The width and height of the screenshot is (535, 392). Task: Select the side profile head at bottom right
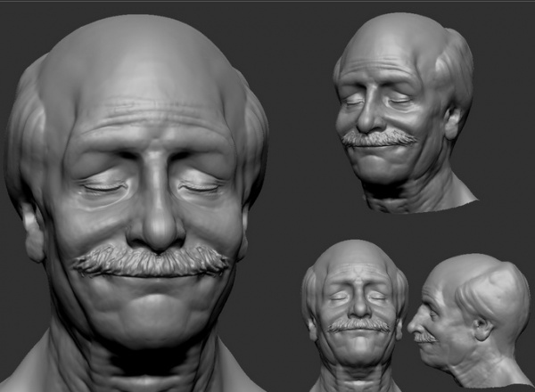(468, 316)
